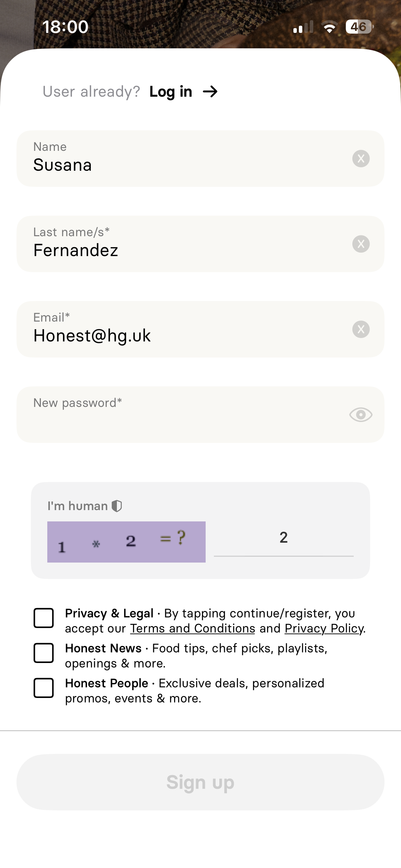Show password using the eye icon
Viewport: 401px width, 868px height.
click(x=361, y=415)
